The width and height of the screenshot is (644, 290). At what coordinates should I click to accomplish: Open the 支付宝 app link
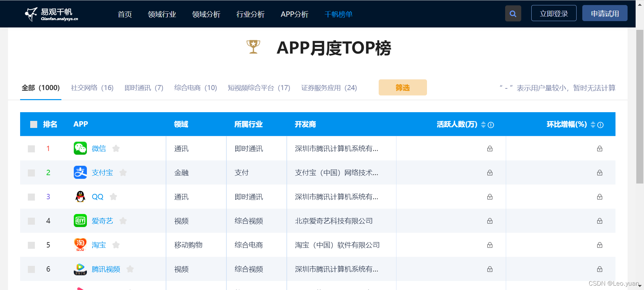[102, 172]
